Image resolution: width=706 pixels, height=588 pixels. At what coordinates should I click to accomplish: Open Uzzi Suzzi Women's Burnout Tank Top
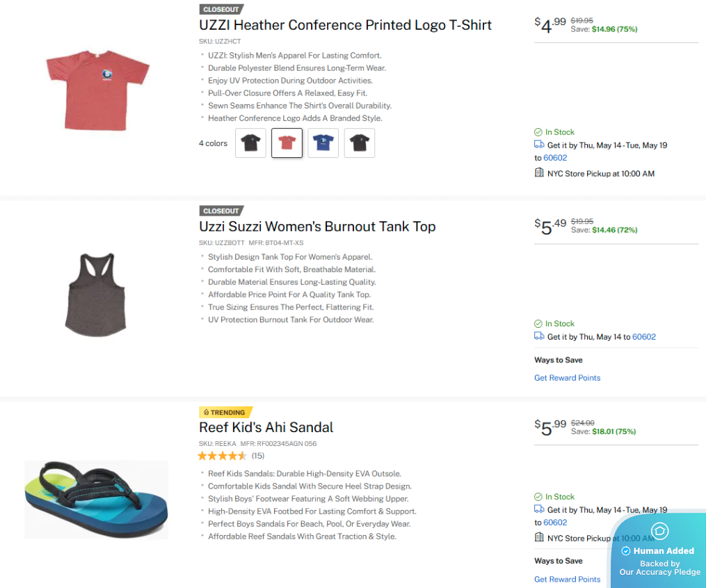pos(317,226)
